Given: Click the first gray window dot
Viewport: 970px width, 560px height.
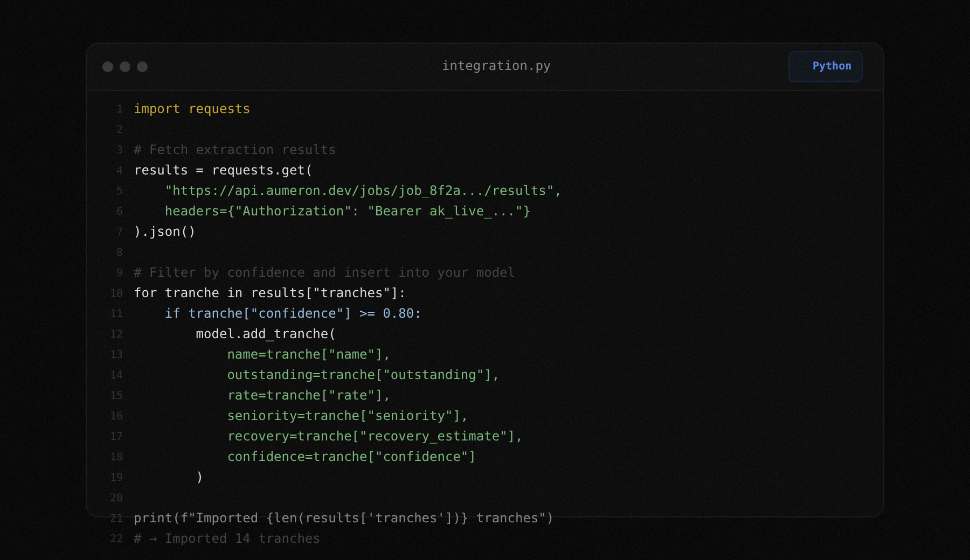Looking at the screenshot, I should [108, 66].
